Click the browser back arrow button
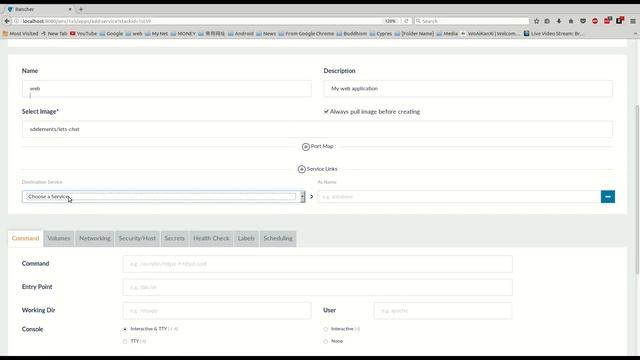 pos(7,21)
